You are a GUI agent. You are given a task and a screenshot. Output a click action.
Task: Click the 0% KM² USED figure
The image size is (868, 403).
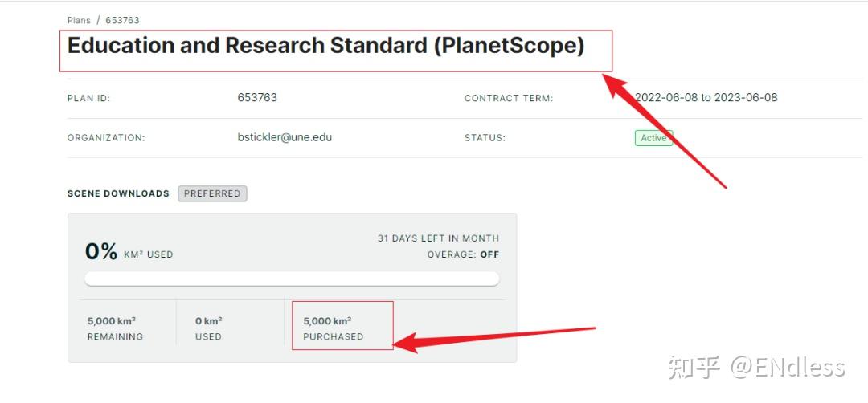(x=129, y=252)
